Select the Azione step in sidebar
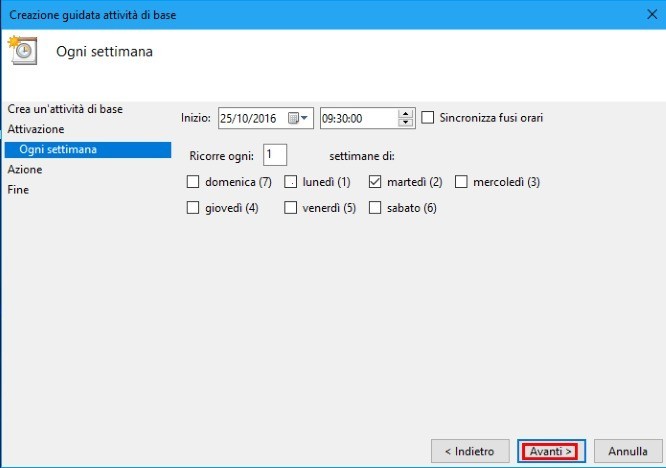 click(25, 170)
